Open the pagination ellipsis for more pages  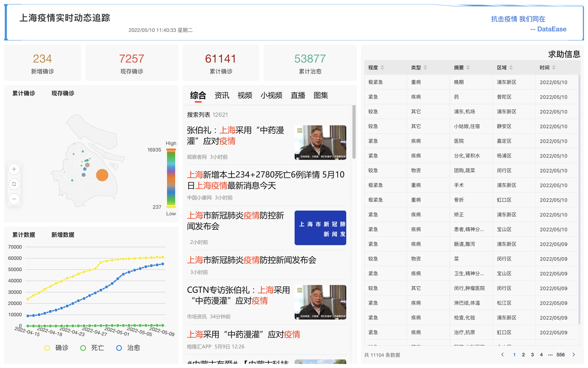tap(550, 355)
